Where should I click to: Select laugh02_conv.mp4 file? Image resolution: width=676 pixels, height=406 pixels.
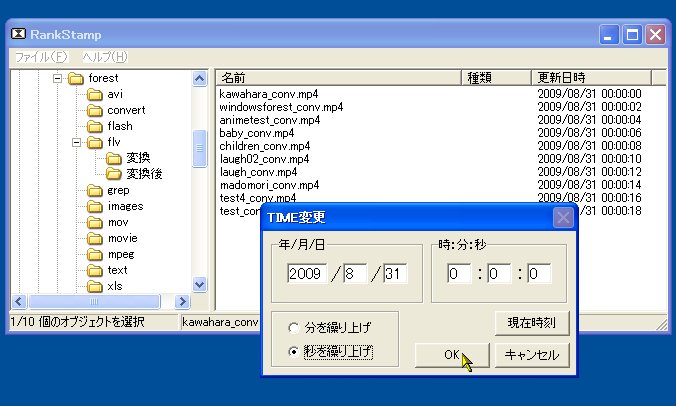(264, 159)
